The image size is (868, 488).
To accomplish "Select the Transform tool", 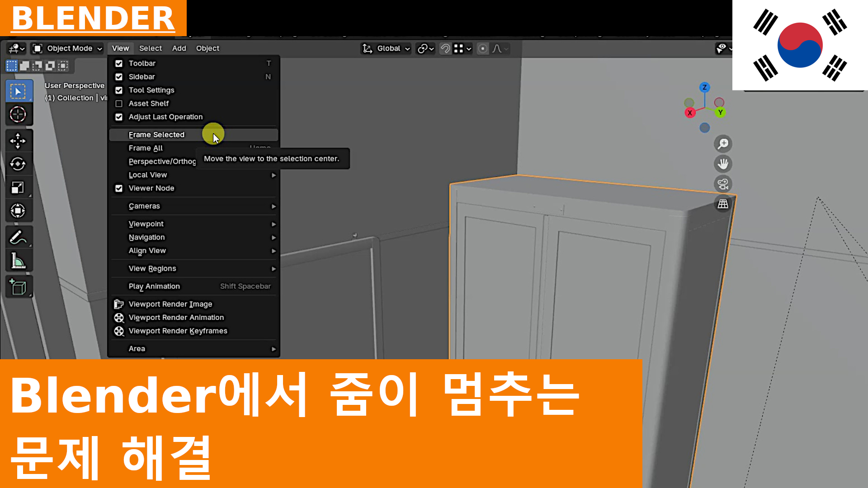I will tap(19, 211).
